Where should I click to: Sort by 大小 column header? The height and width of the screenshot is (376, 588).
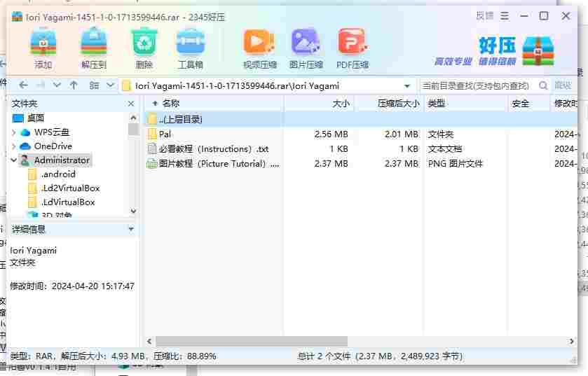pos(319,104)
